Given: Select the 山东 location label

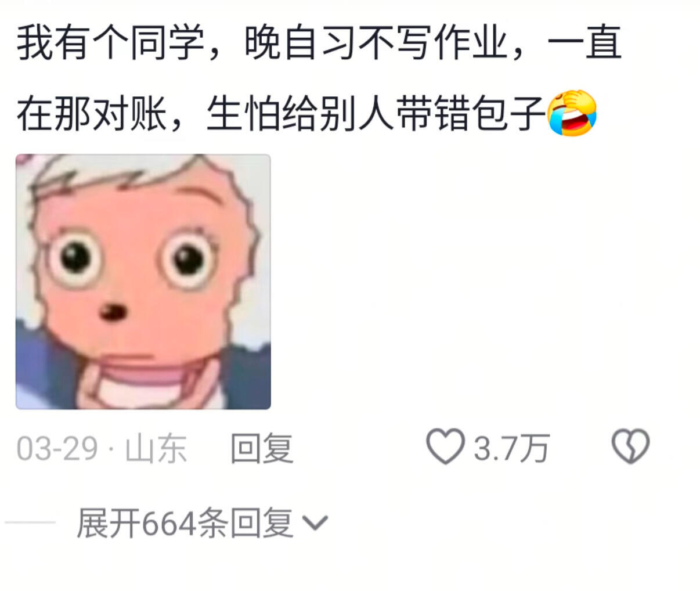Looking at the screenshot, I should click(x=156, y=448).
